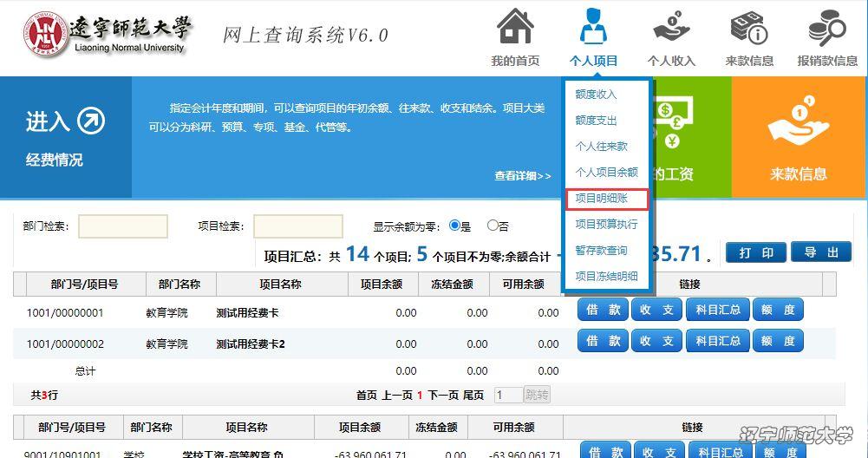The width and height of the screenshot is (868, 458).
Task: Open the orange 来款信息 tile icon
Action: coord(799,126)
